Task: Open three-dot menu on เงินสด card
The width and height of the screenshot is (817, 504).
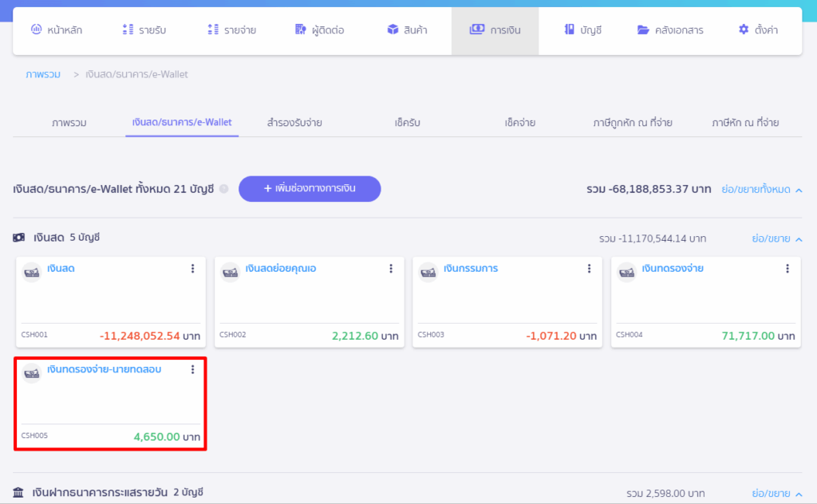Action: coord(192,269)
